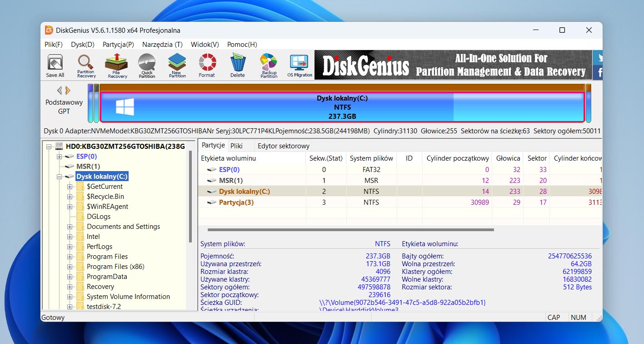
Task: Click the Windows logo on the partition bar
Action: tap(125, 107)
